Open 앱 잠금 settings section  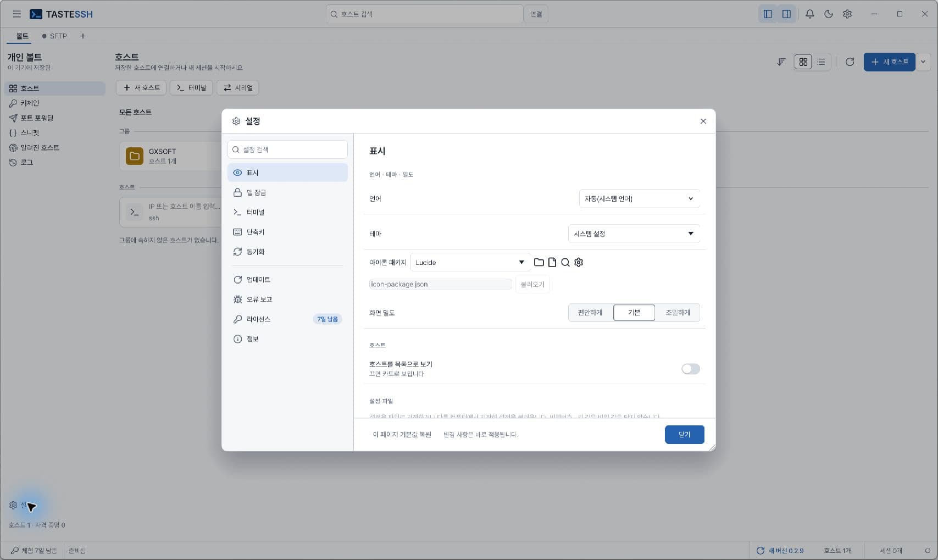pos(287,192)
